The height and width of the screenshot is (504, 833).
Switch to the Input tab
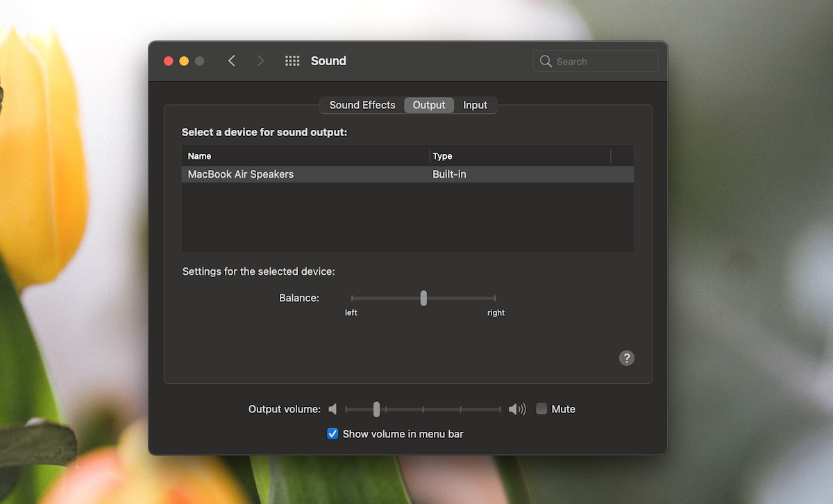click(x=475, y=105)
